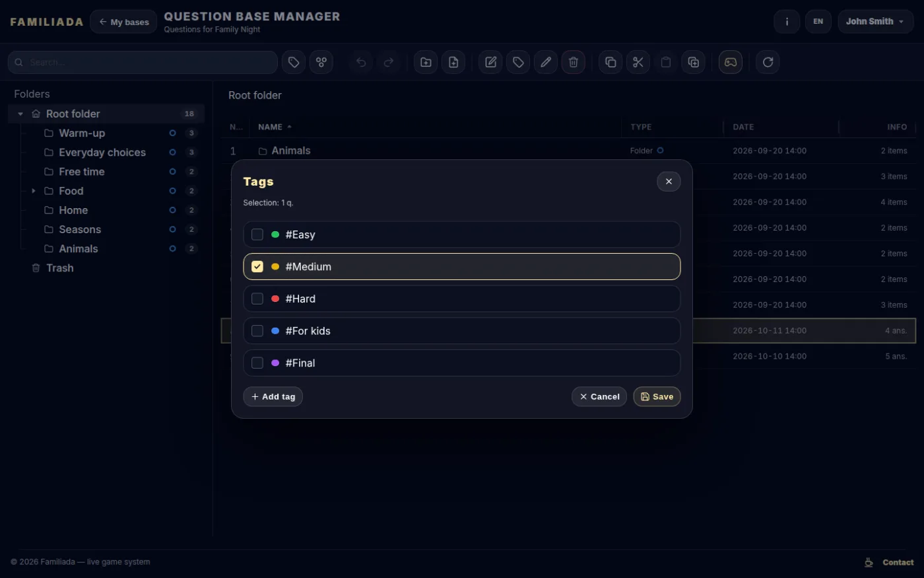Click the new file plus icon
The image size is (924, 578).
[453, 62]
